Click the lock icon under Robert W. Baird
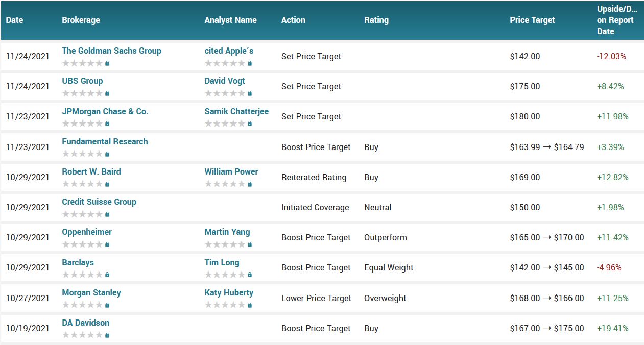 [107, 184]
